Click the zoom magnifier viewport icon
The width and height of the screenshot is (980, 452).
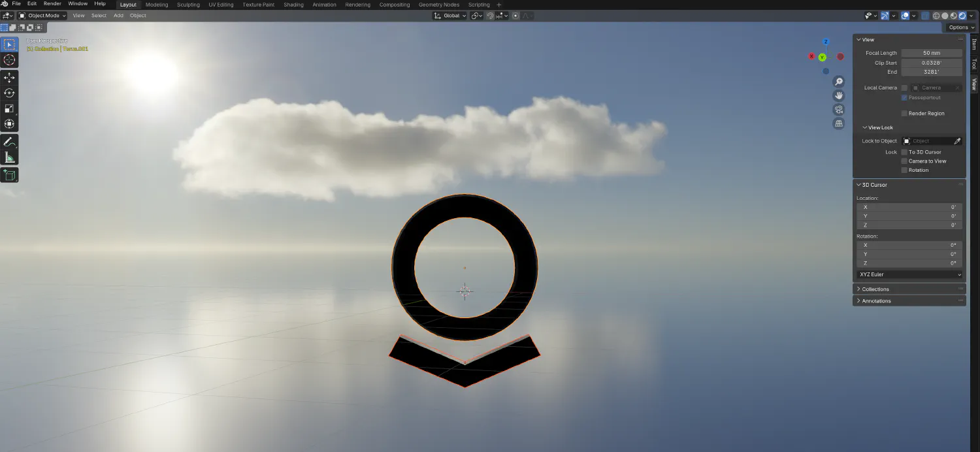tap(839, 82)
